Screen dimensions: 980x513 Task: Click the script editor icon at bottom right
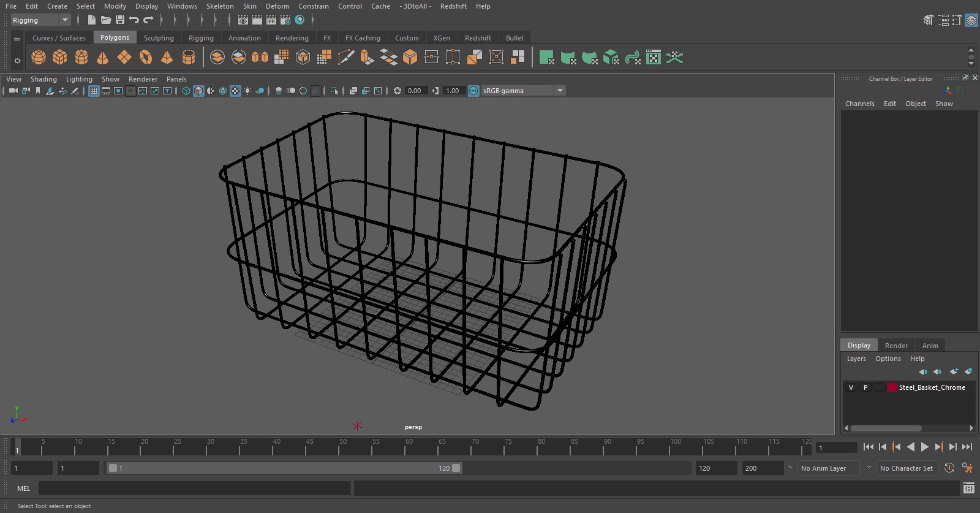click(969, 488)
